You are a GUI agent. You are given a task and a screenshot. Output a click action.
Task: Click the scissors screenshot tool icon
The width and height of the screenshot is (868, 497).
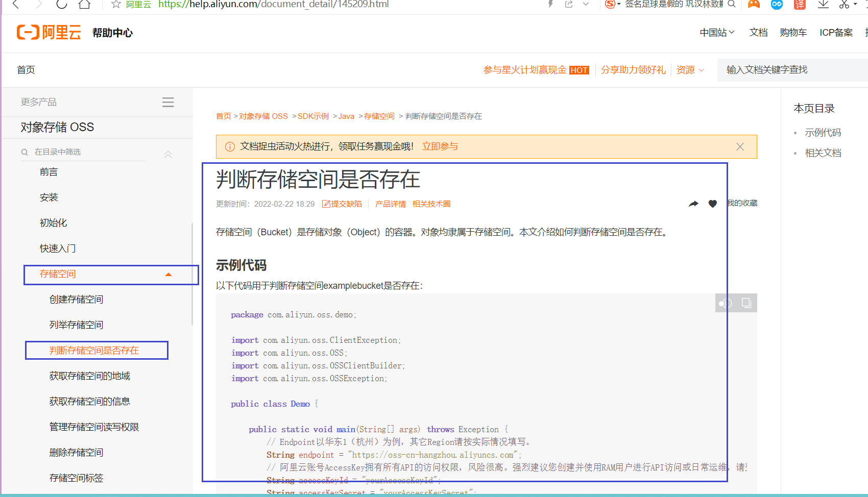[845, 4]
